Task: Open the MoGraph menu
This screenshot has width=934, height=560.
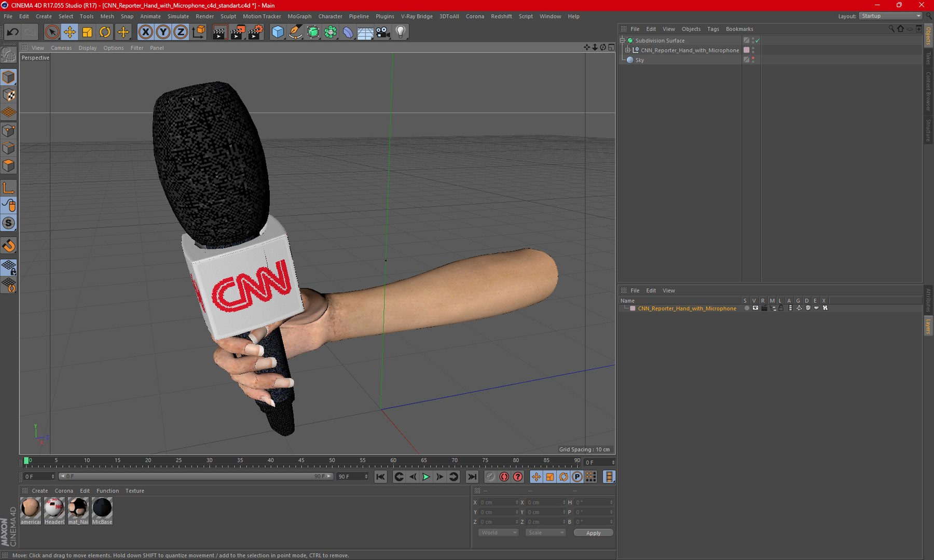Action: pyautogui.click(x=299, y=16)
